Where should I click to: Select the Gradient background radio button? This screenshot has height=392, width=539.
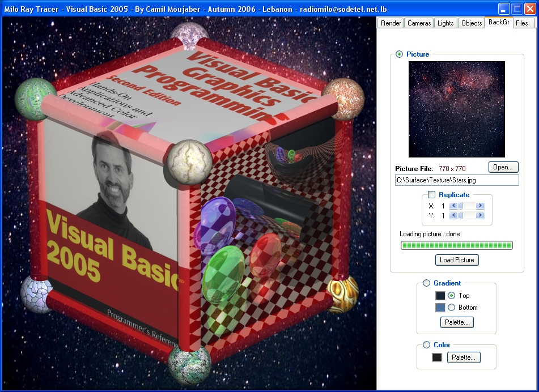tap(427, 283)
